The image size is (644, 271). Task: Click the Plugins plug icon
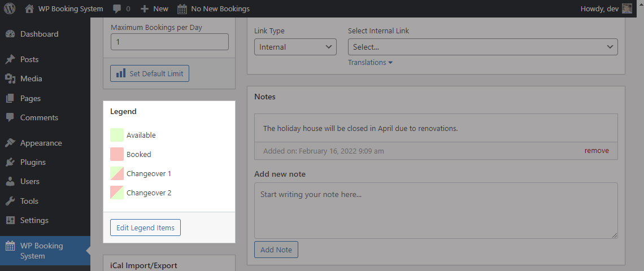(10, 162)
